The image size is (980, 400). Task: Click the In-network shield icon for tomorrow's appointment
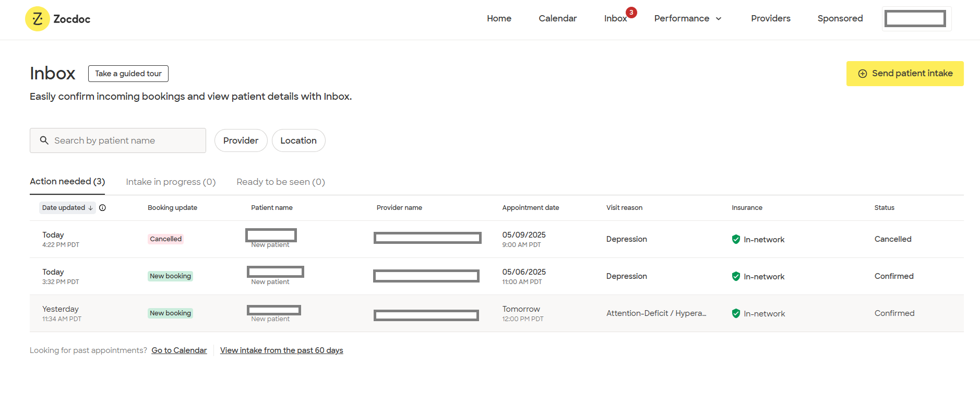[736, 313]
